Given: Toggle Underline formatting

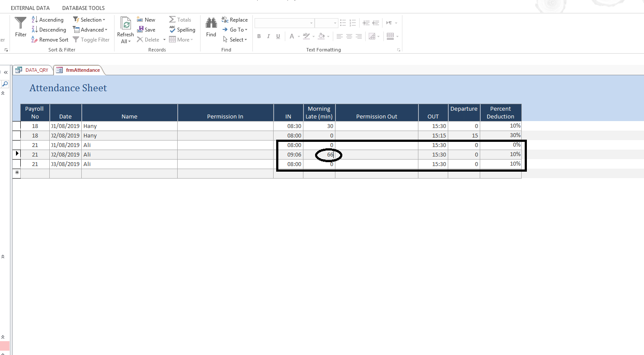Looking at the screenshot, I should [x=278, y=36].
